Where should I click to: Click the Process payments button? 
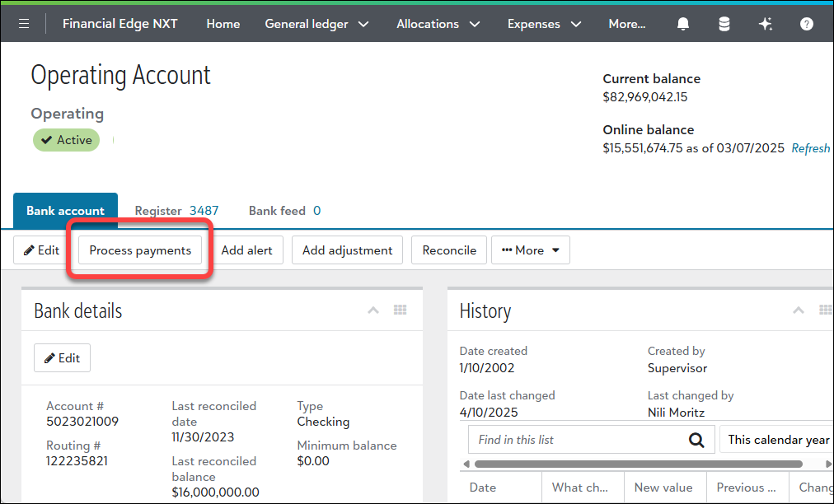click(x=140, y=250)
